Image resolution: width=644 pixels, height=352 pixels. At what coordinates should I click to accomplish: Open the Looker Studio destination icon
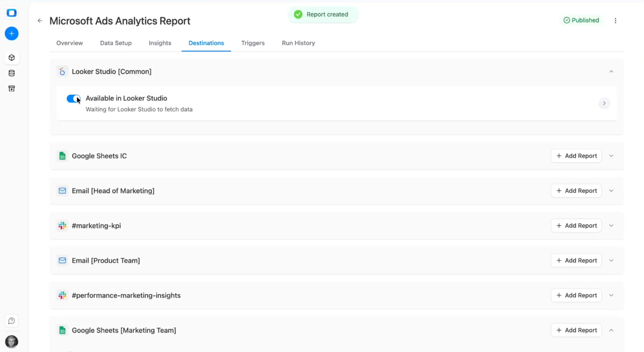(x=62, y=72)
